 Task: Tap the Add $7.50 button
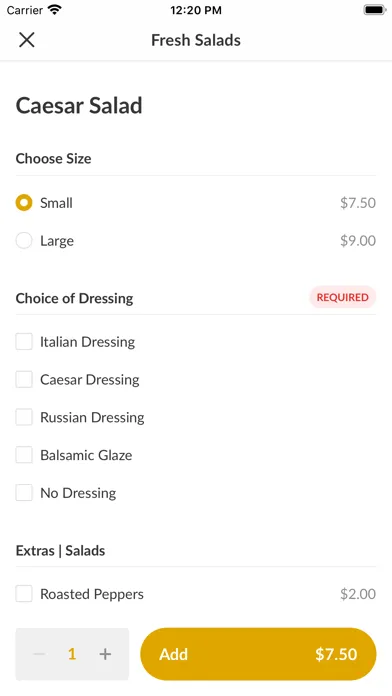point(258,654)
